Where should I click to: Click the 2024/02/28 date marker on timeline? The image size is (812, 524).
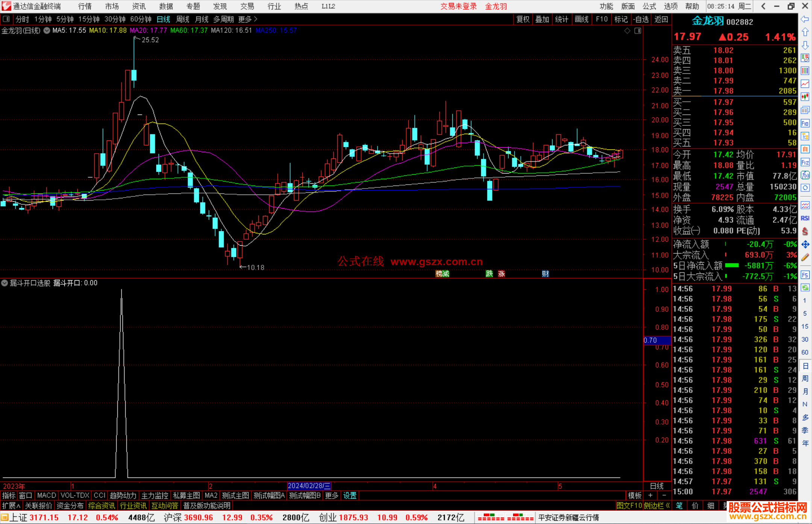309,486
